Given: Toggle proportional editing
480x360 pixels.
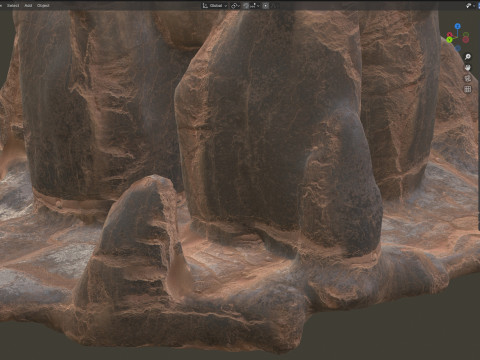Looking at the screenshot, I should (x=266, y=6).
